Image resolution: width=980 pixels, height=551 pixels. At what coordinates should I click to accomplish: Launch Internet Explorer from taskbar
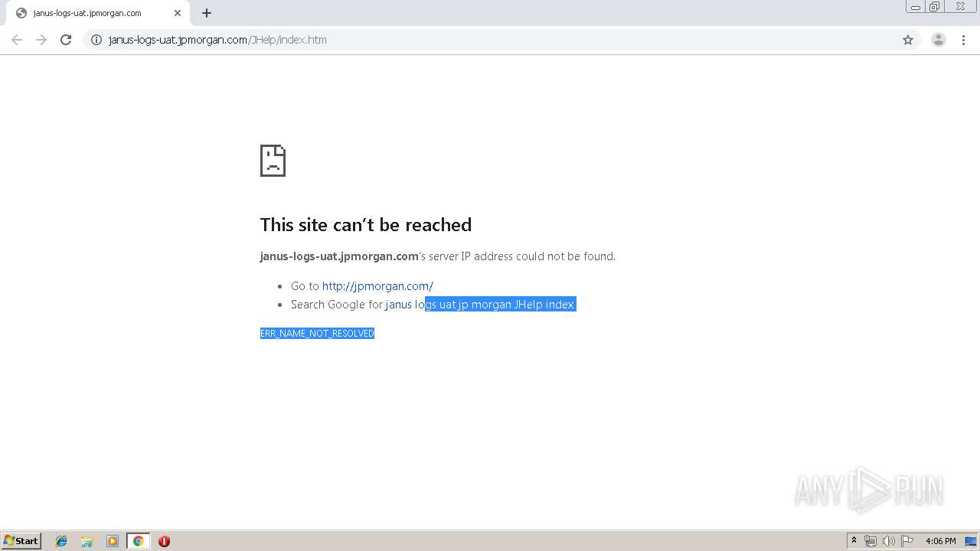(61, 541)
